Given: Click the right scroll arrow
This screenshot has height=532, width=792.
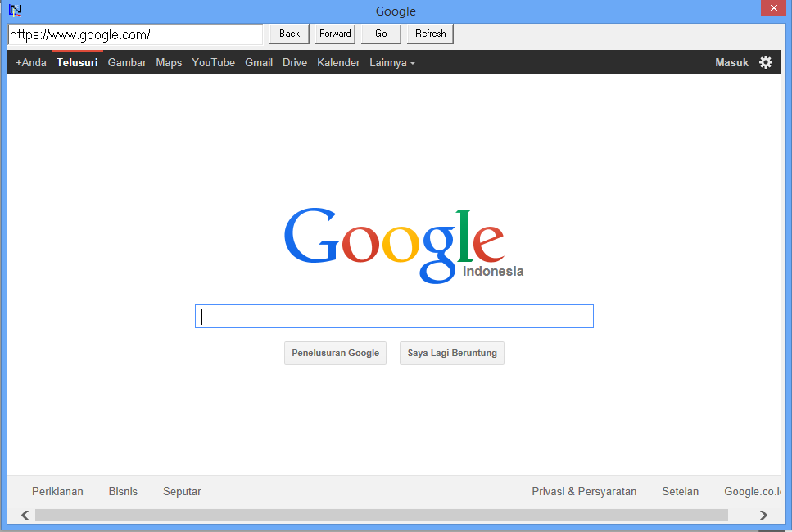Looking at the screenshot, I should (x=763, y=515).
